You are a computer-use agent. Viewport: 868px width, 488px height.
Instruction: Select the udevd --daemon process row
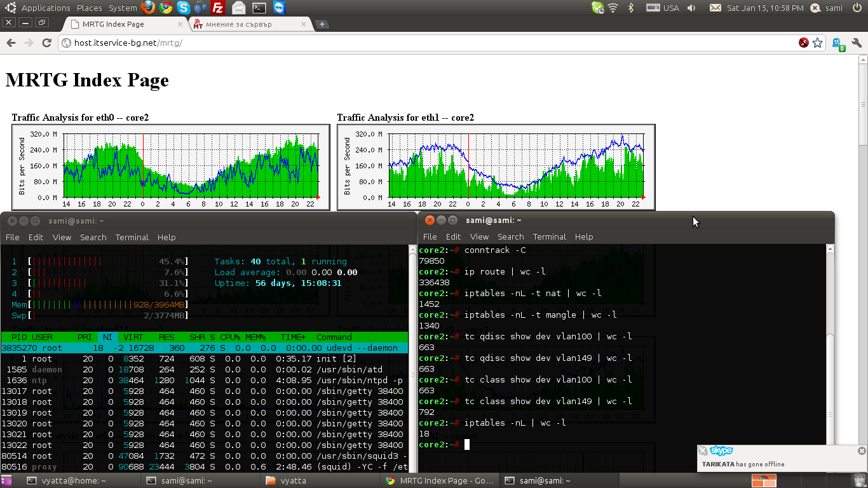coord(203,348)
